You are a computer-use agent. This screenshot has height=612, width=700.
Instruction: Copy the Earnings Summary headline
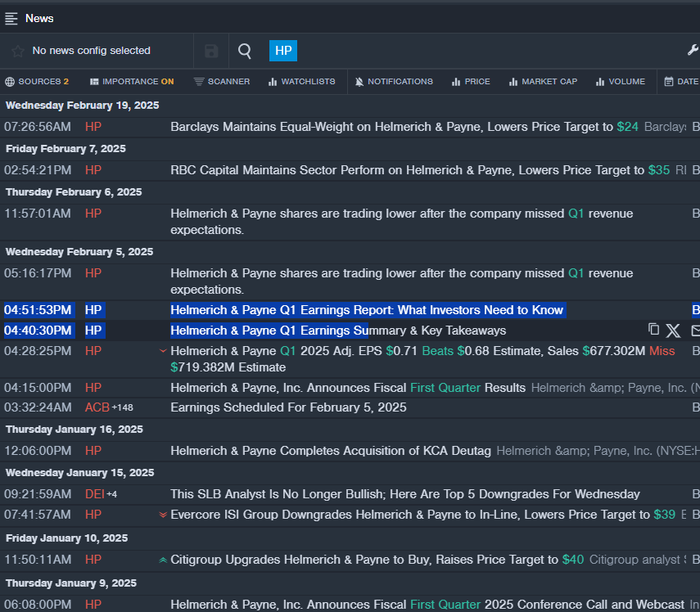coord(653,329)
